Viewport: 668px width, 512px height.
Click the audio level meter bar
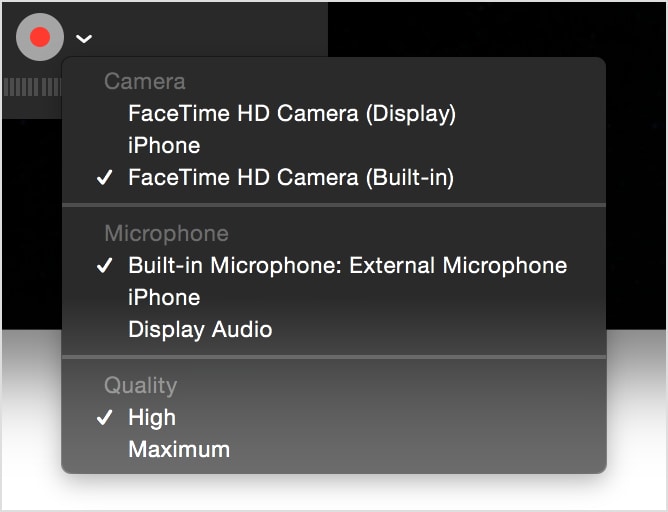pos(32,88)
